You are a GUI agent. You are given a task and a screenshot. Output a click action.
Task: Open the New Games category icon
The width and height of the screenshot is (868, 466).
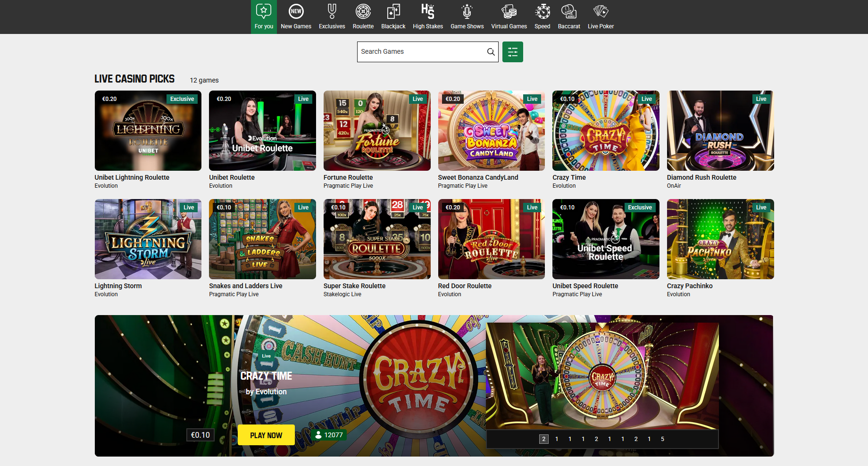(x=296, y=11)
